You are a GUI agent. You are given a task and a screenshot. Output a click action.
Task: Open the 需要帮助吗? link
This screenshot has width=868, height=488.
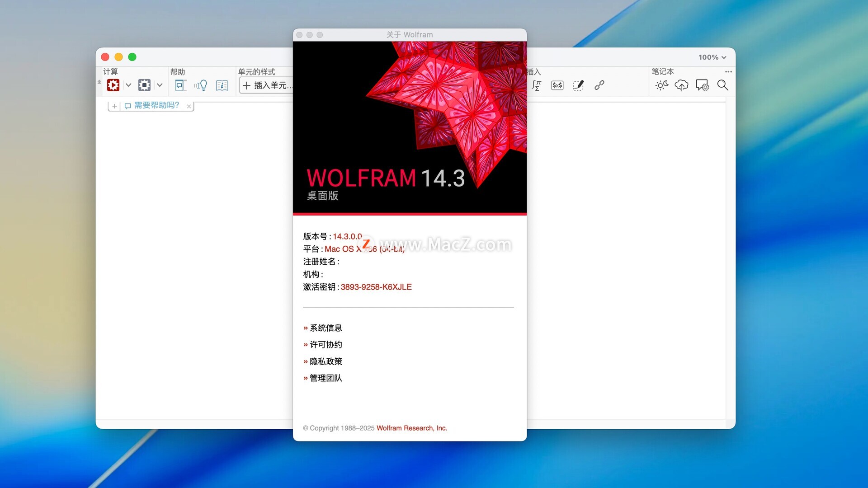click(156, 105)
